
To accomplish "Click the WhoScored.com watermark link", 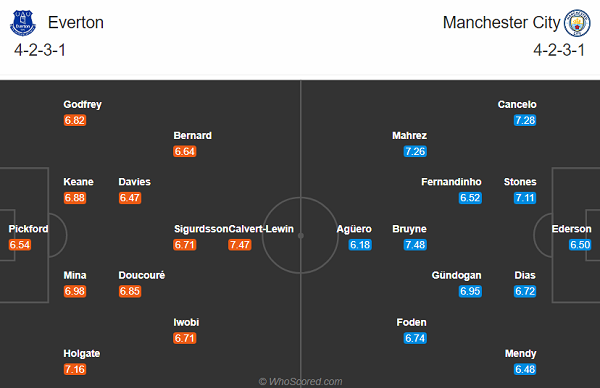I will [x=300, y=381].
